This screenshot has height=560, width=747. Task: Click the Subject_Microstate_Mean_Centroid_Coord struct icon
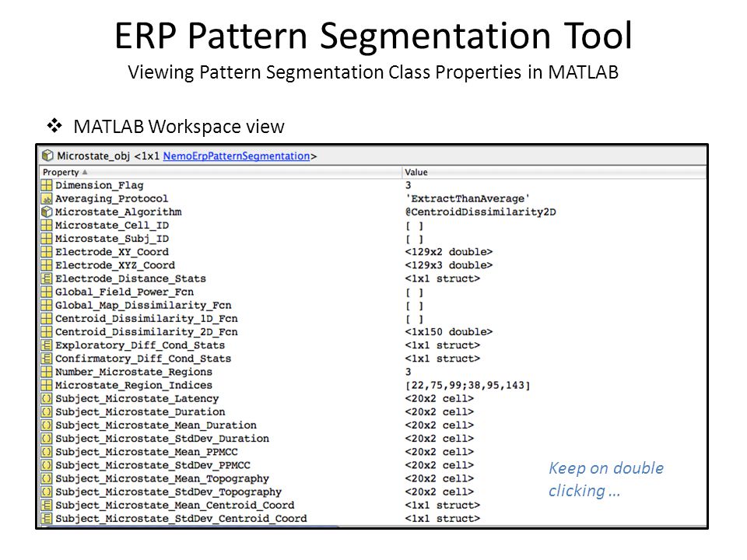click(46, 506)
